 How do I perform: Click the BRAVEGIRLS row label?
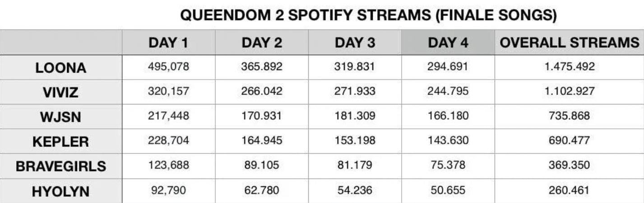(61, 165)
